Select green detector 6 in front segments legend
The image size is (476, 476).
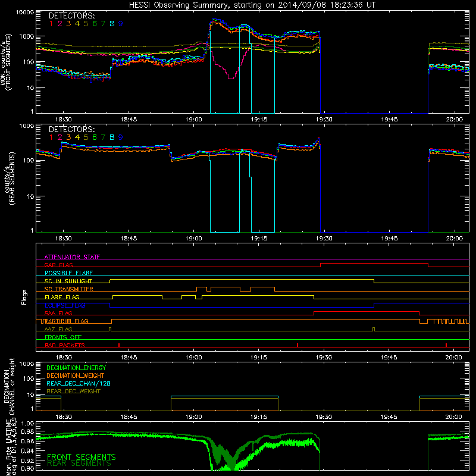(95, 24)
